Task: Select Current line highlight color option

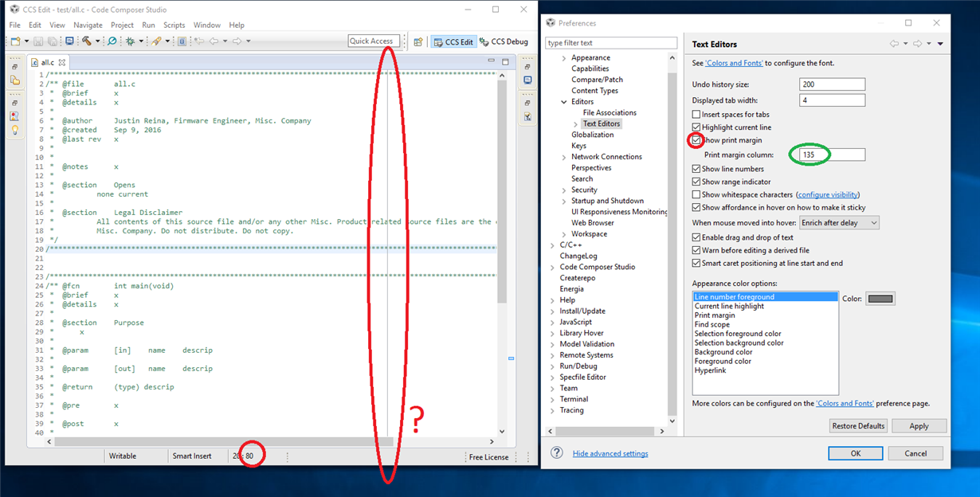Action: click(729, 306)
